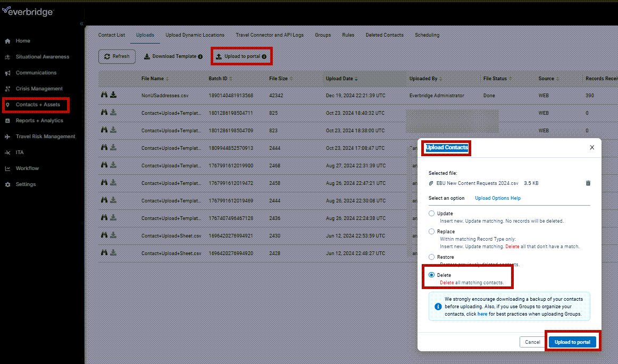Open Workflow in the sidebar
Image resolution: width=618 pixels, height=364 pixels.
click(27, 168)
